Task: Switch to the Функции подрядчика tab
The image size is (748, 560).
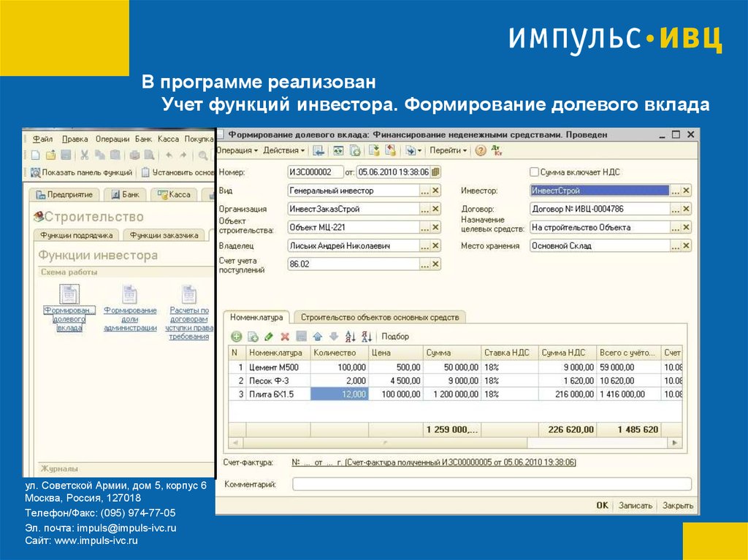Action: [x=76, y=235]
